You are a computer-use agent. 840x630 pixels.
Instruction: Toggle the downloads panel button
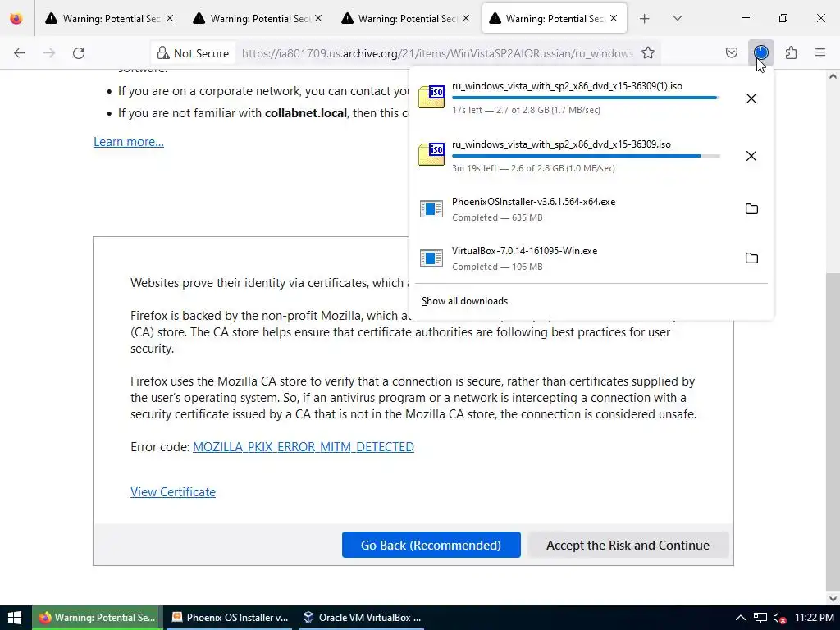(x=760, y=52)
